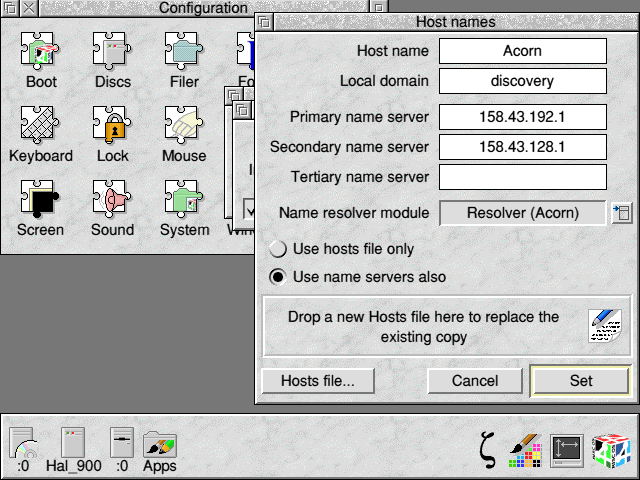Click the back icon of the Host names window
The width and height of the screenshot is (640, 480).
click(x=264, y=22)
